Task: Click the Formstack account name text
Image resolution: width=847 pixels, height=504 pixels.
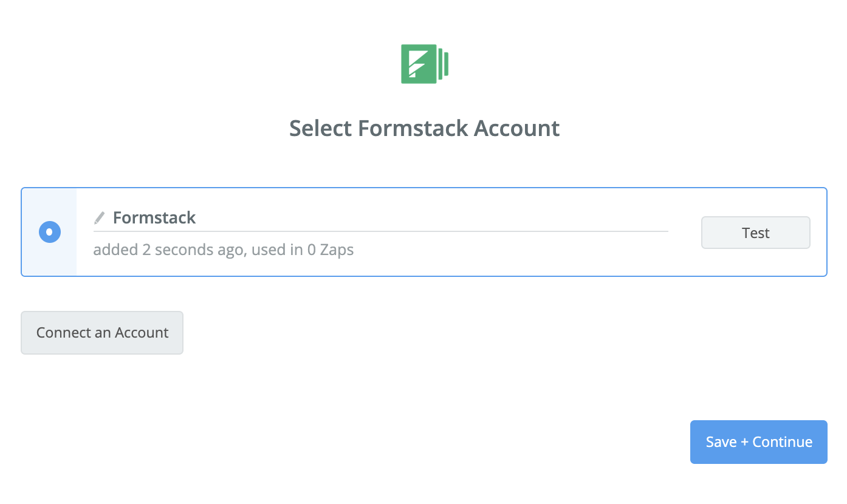Action: click(x=154, y=218)
